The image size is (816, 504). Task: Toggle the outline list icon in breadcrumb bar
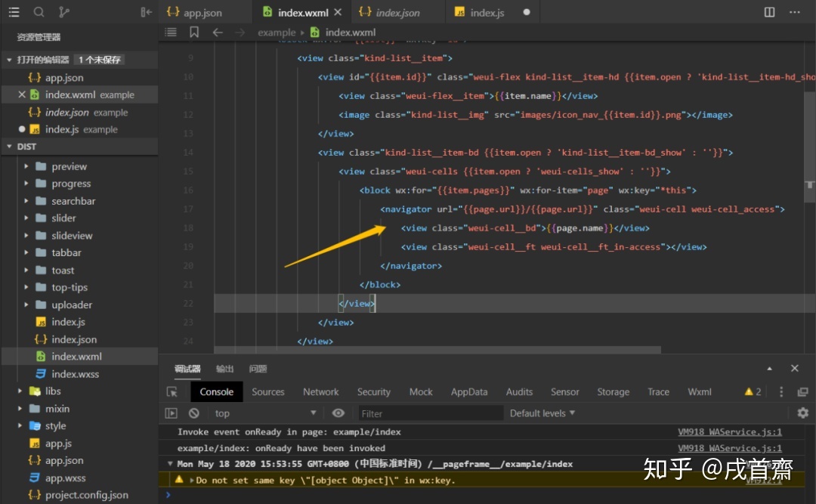point(171,32)
